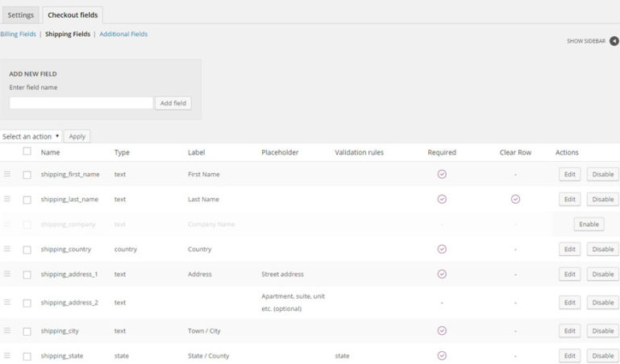Click drag handle for shipping_state row
Viewport: 620px width, 364px height.
click(x=7, y=355)
